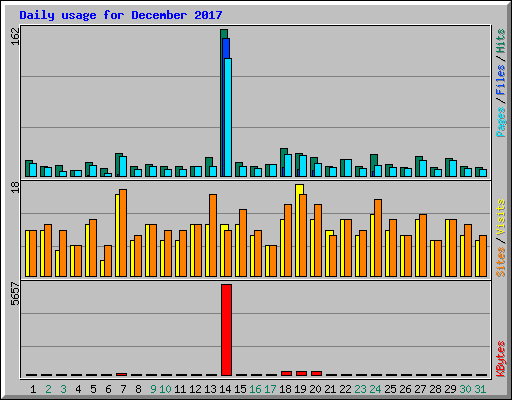Screen dimensions: 512x400
Task: Click the day 20 axis label
Action: coord(315,389)
